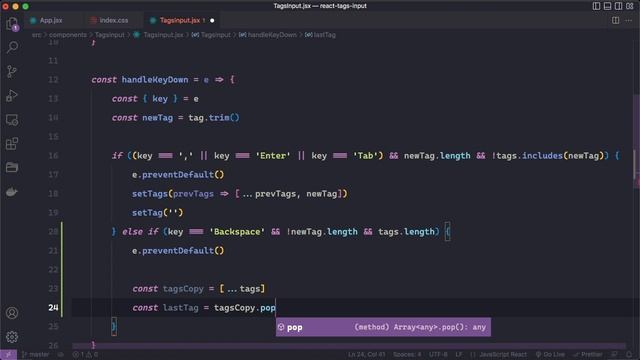Click line number 12 in the gutter

[53, 80]
